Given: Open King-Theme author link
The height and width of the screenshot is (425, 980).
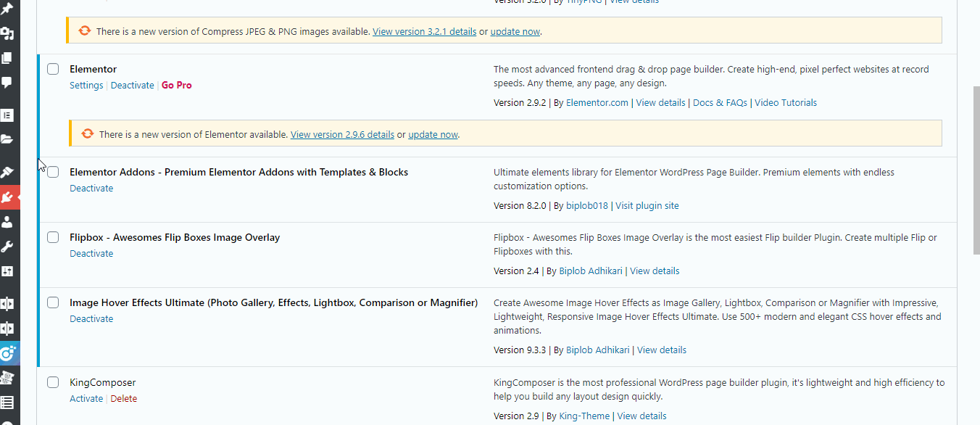Looking at the screenshot, I should [x=584, y=416].
